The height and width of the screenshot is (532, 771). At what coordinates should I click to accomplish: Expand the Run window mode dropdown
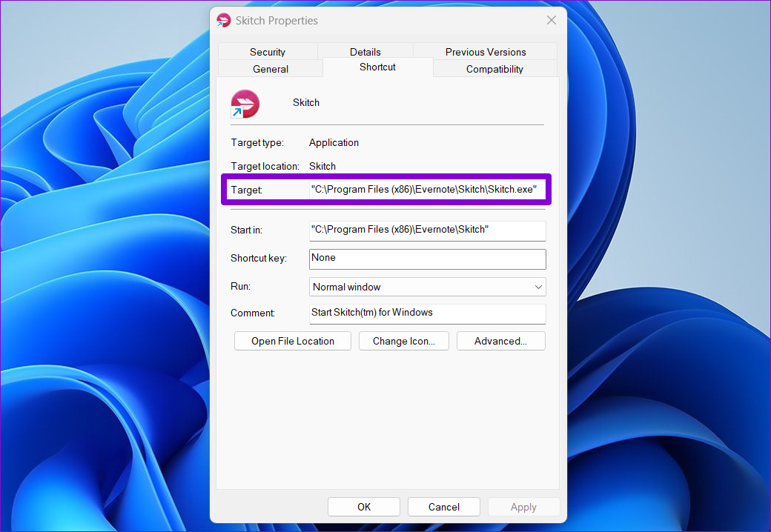pyautogui.click(x=427, y=287)
